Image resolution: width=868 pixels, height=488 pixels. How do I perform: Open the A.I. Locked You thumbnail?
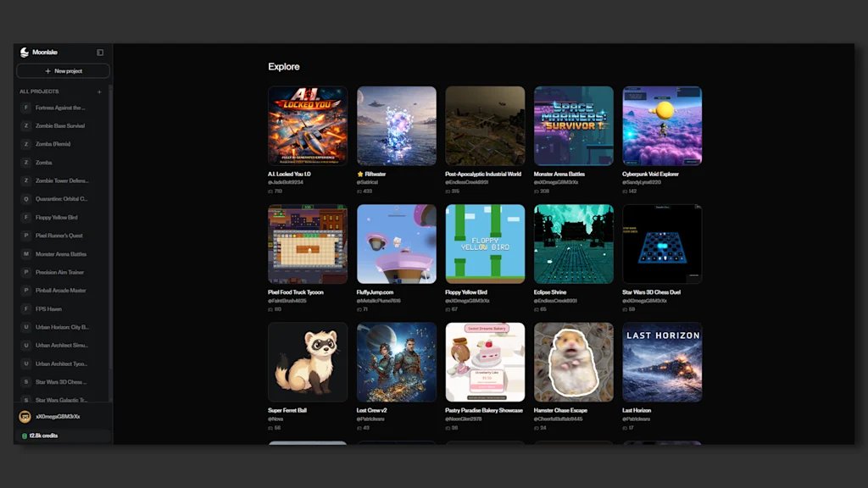click(x=307, y=125)
